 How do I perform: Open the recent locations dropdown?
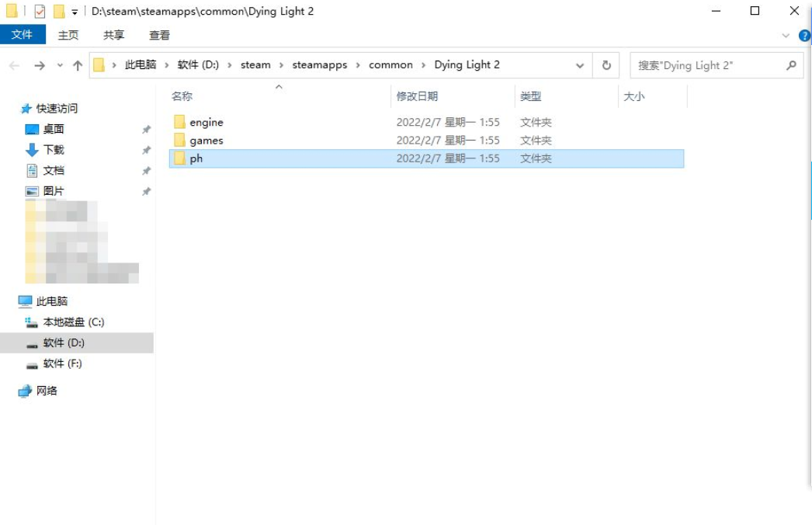[60, 65]
